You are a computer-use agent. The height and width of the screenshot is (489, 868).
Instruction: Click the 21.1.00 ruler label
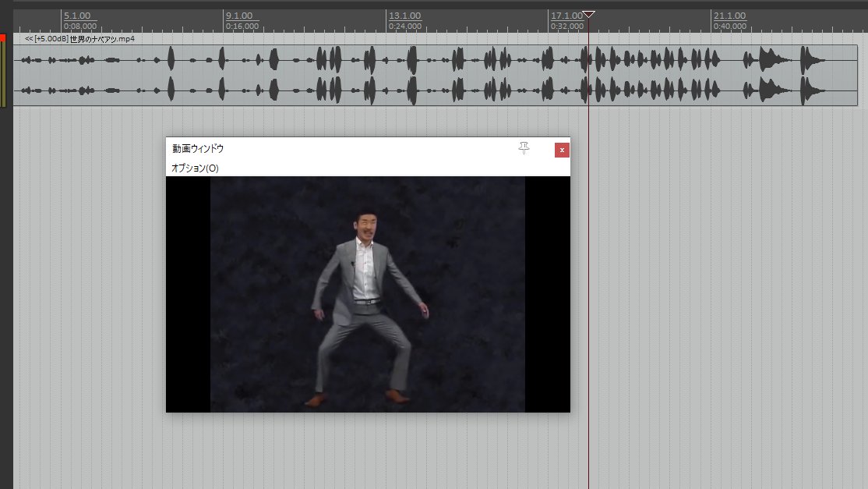pyautogui.click(x=729, y=16)
